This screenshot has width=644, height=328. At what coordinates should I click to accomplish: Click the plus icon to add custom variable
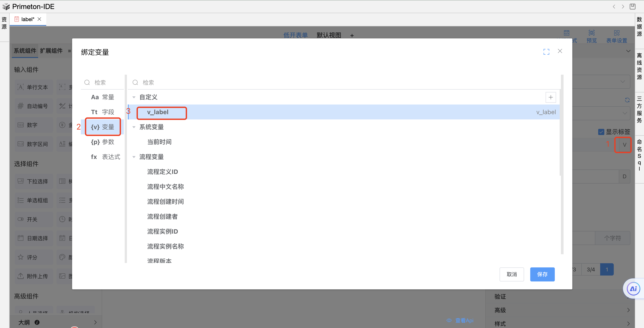(550, 97)
